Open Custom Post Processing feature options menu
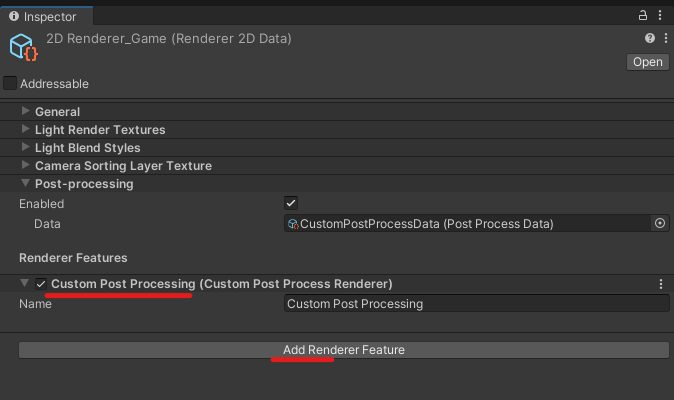 (x=661, y=284)
